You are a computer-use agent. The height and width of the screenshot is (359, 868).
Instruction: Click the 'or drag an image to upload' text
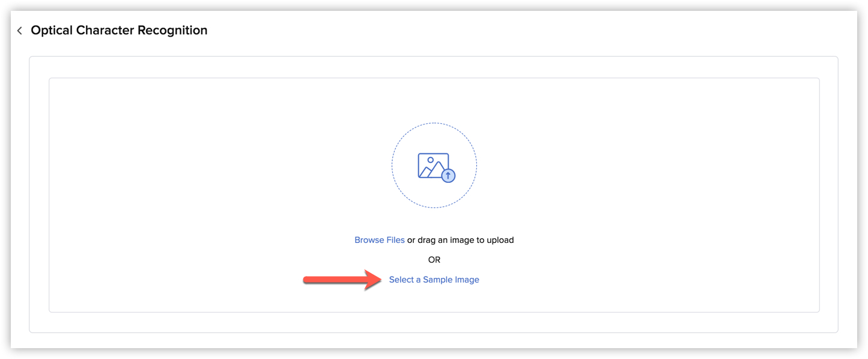pos(461,240)
